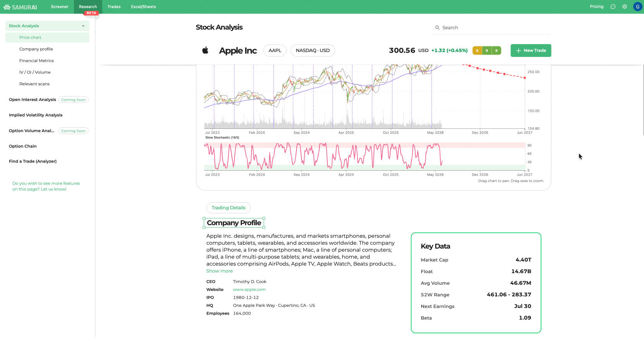Click the 300.56 stock price
This screenshot has width=644, height=337.
402,50
